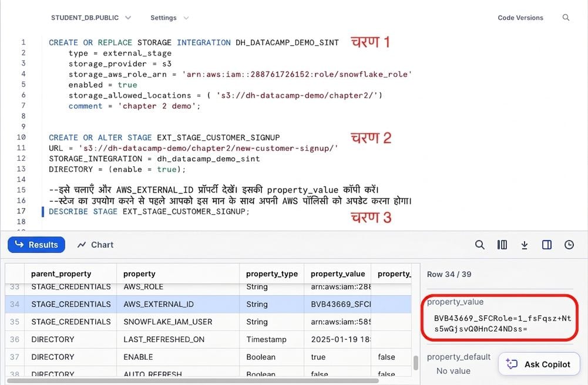
Task: Click the String type cell in row 35
Action: click(x=272, y=322)
